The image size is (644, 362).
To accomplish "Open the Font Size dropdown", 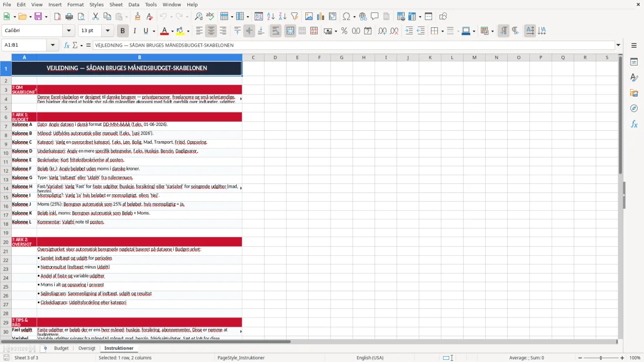I will 108,31.
